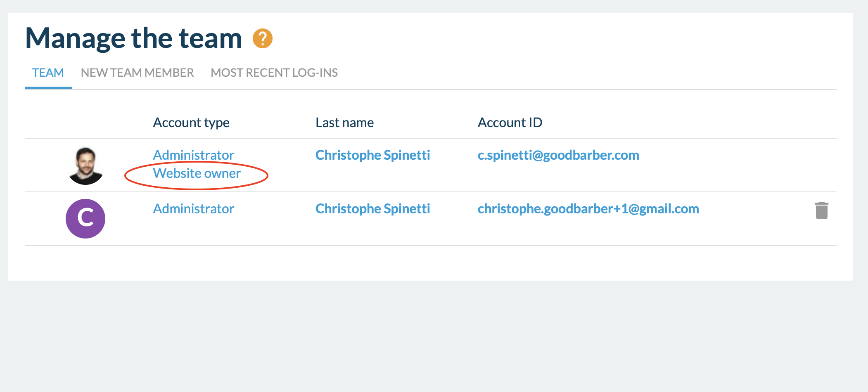Click the christophe.goodbarber+1@gmail.com account ID
This screenshot has height=392, width=868.
pos(588,209)
